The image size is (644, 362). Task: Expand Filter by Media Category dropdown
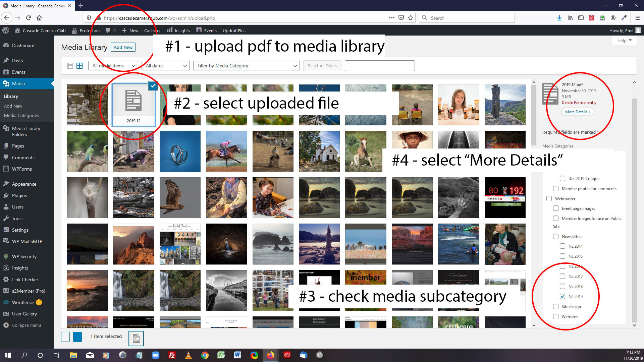point(246,66)
